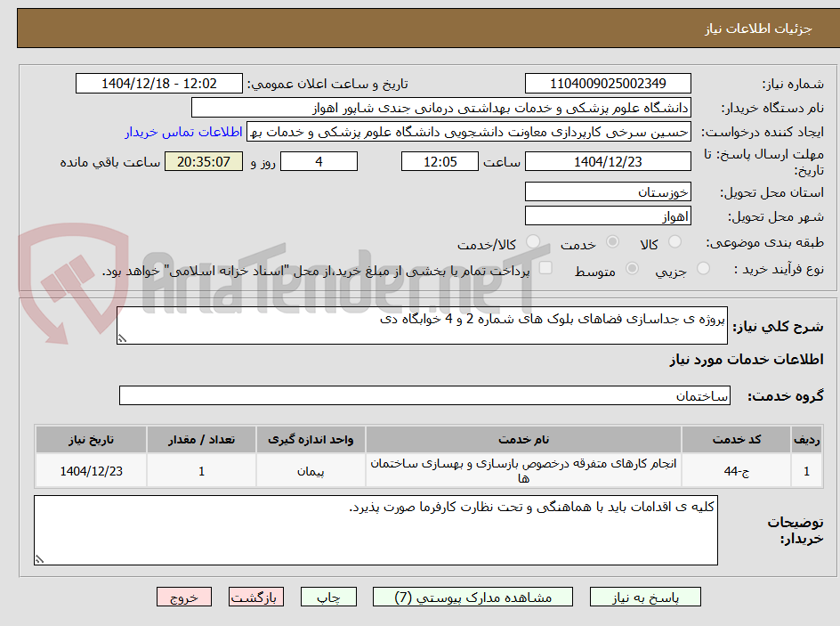The width and height of the screenshot is (840, 626).
Task: Click the resize handle of buyer notes box
Action: click(39, 559)
